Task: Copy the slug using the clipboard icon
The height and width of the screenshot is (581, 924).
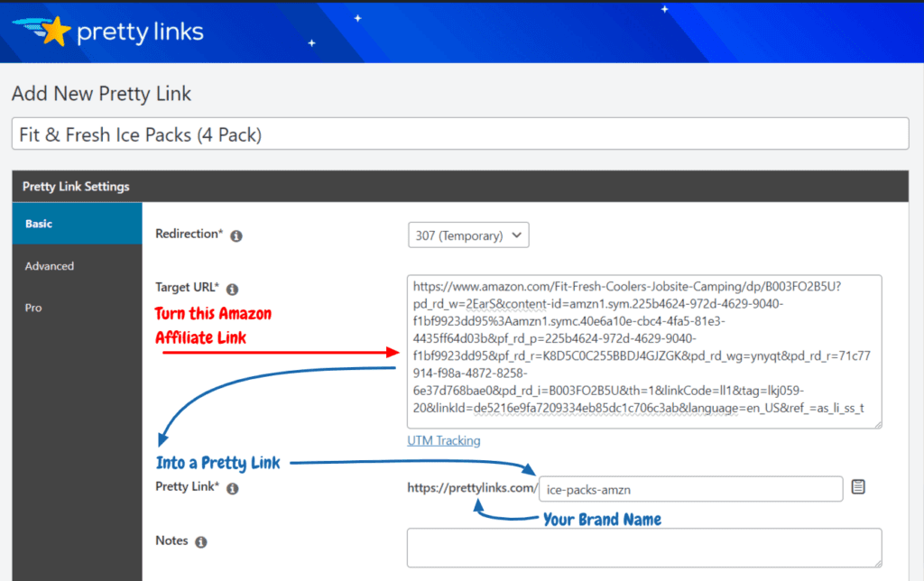Action: pos(858,487)
